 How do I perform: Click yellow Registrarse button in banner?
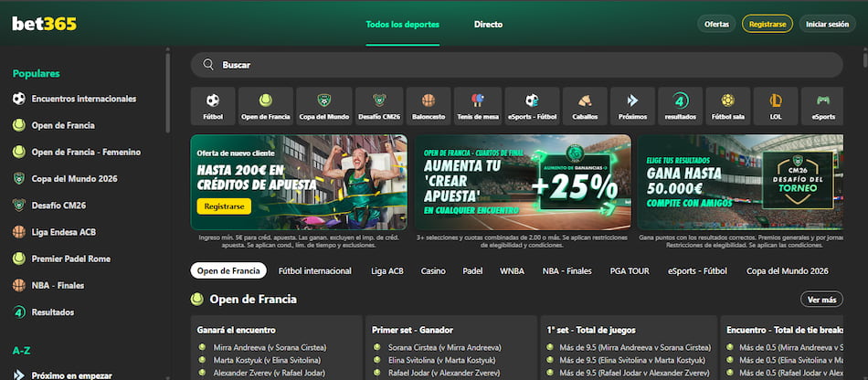pos(224,206)
